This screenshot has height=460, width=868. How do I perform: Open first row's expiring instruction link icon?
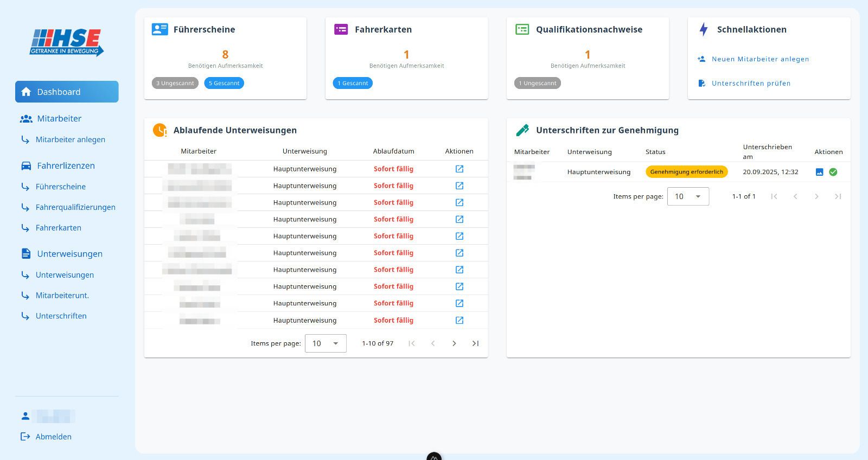click(459, 169)
